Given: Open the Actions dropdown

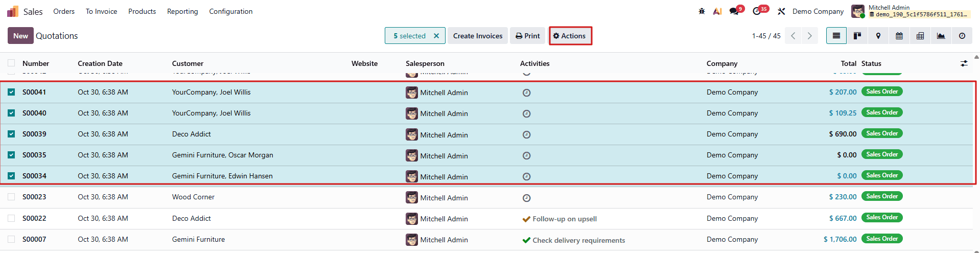Looking at the screenshot, I should 570,36.
